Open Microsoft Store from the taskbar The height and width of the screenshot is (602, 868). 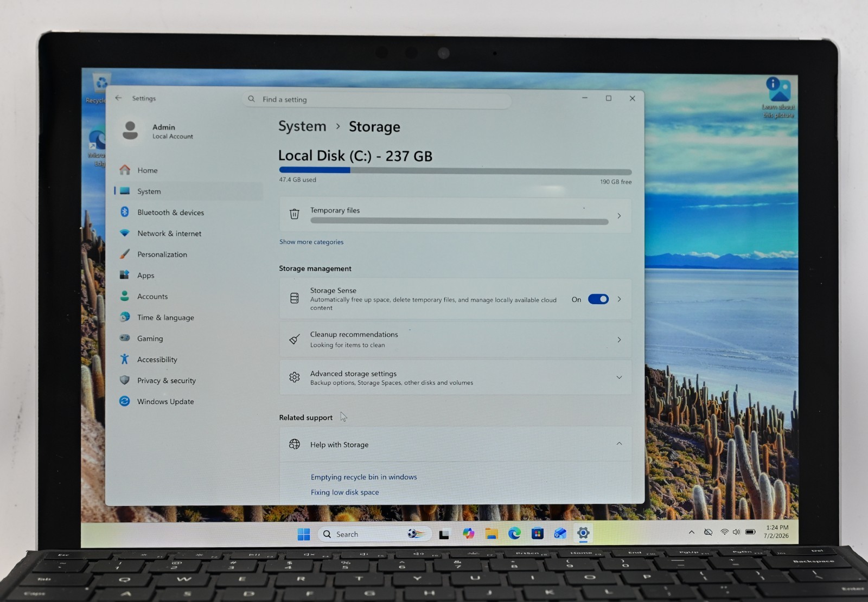pos(537,534)
